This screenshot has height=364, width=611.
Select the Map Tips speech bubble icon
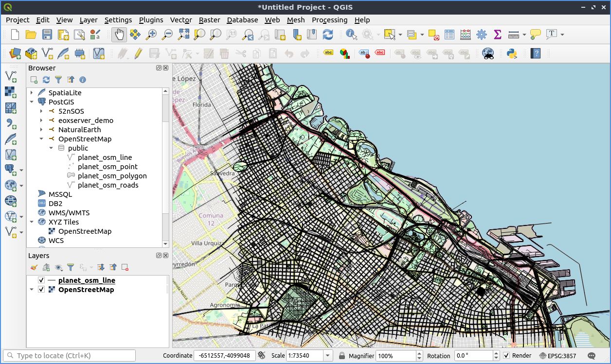535,35
